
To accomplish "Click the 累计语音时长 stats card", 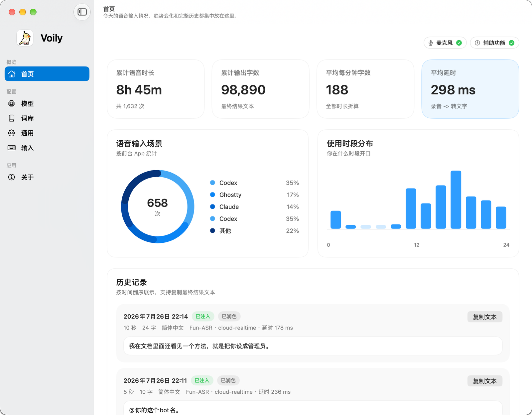I will (156, 89).
